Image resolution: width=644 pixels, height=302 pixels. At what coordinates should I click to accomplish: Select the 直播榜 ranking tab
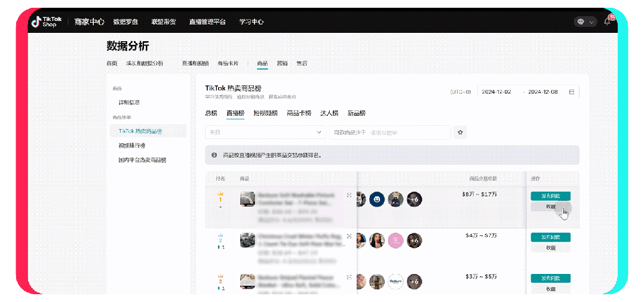(x=235, y=113)
